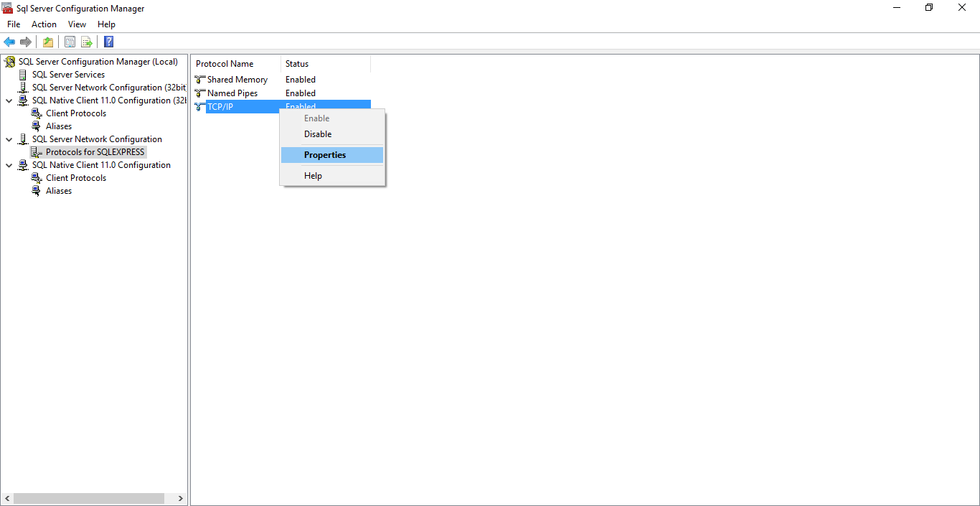980x506 pixels.
Task: Select Protocols for SQLEXPRESS
Action: 95,152
